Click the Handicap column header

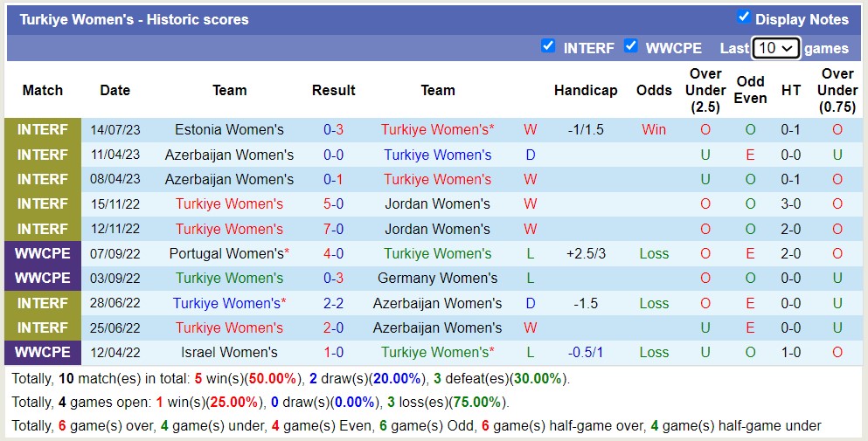[586, 90]
